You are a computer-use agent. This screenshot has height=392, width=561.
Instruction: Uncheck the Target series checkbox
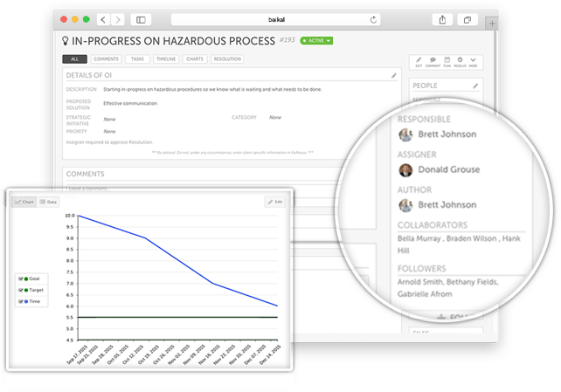(x=21, y=290)
